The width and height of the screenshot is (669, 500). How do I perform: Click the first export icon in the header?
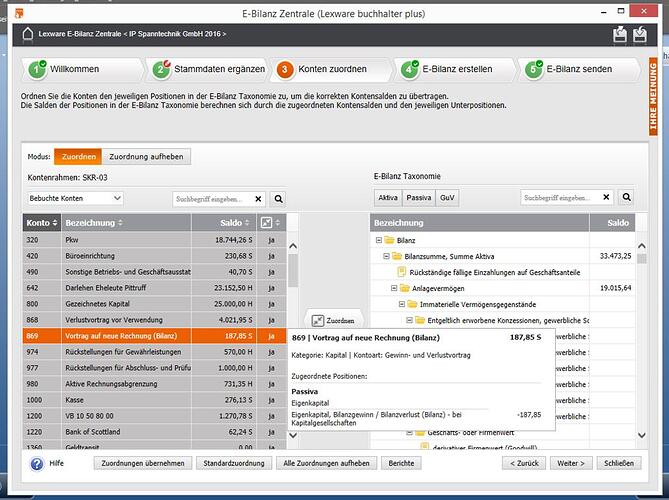coord(620,35)
